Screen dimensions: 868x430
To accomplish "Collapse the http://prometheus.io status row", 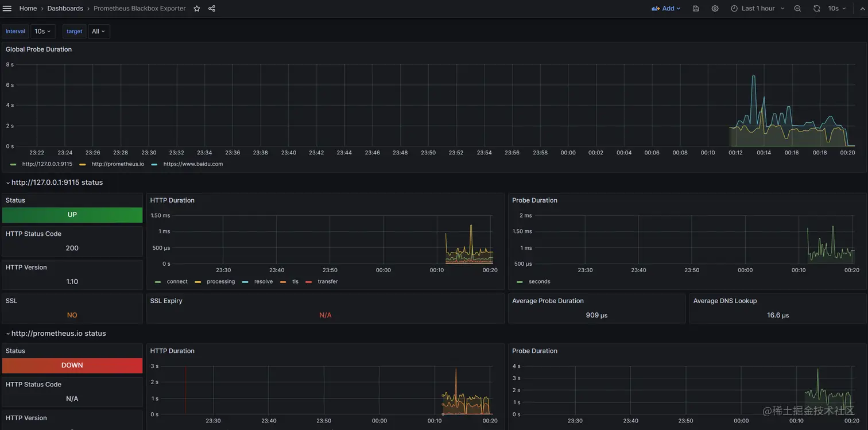I will coord(56,334).
